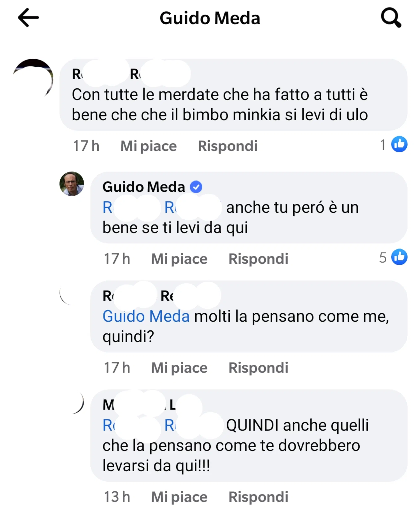This screenshot has width=420, height=519.
Task: Open search with the magnifier icon
Action: tap(390, 18)
